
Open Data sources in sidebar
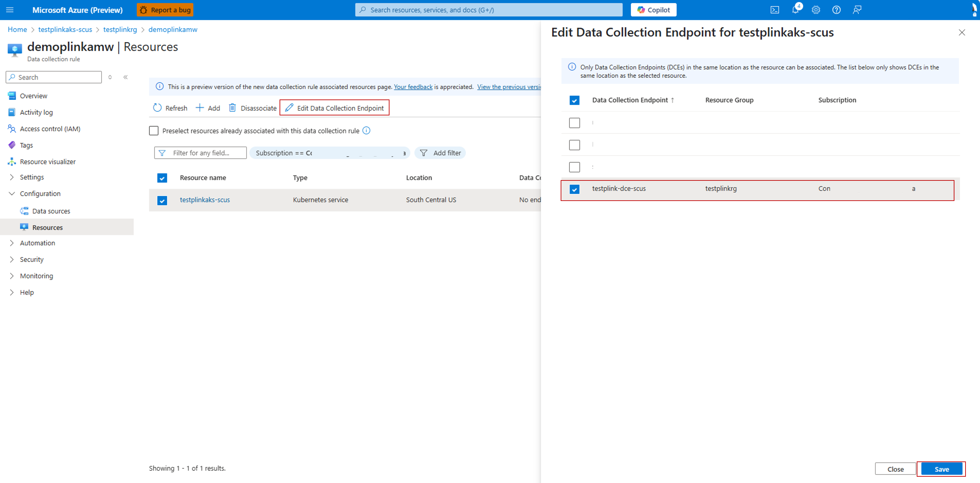51,211
